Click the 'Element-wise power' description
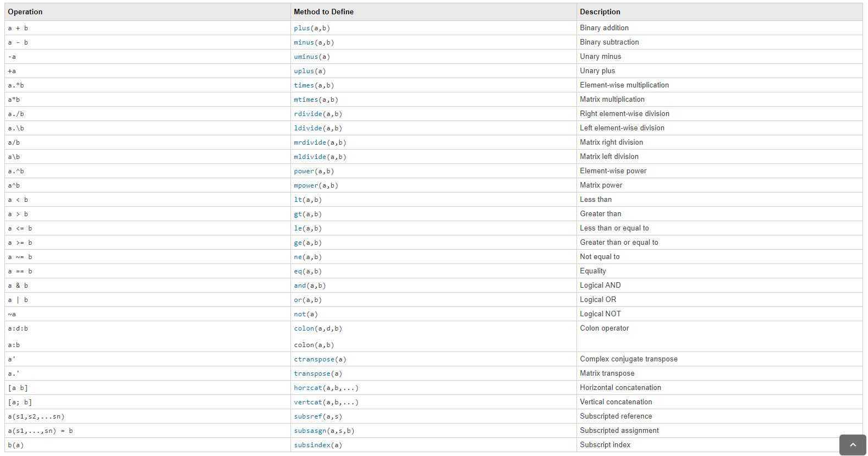 [x=613, y=171]
